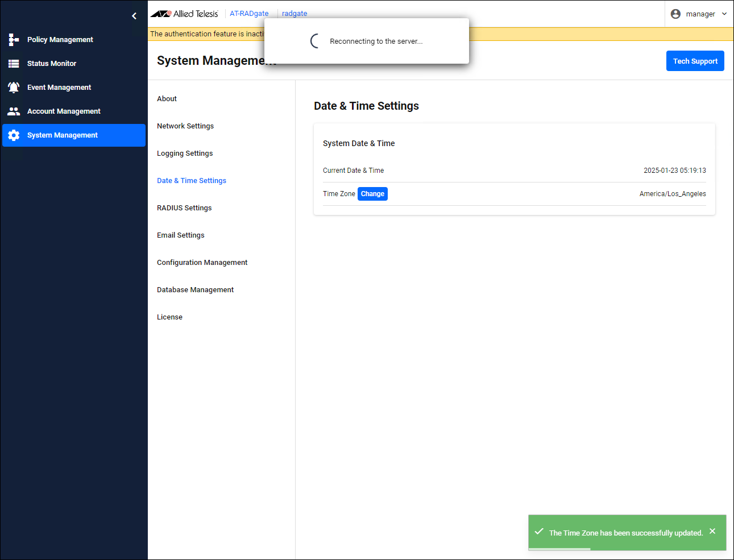The height and width of the screenshot is (560, 734).
Task: Click the Tech Support button
Action: tap(695, 61)
